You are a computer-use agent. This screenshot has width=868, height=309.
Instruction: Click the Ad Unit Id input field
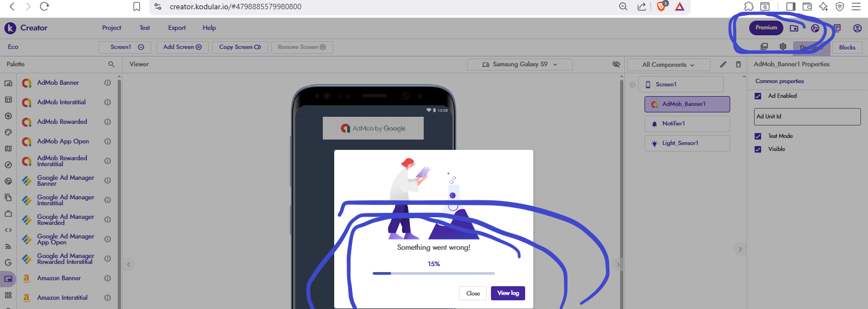pos(807,117)
